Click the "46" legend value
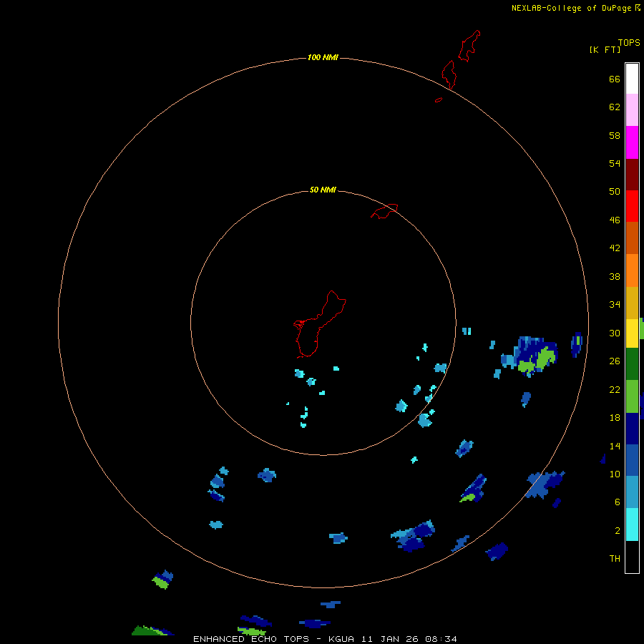The width and height of the screenshot is (644, 644). (x=615, y=220)
